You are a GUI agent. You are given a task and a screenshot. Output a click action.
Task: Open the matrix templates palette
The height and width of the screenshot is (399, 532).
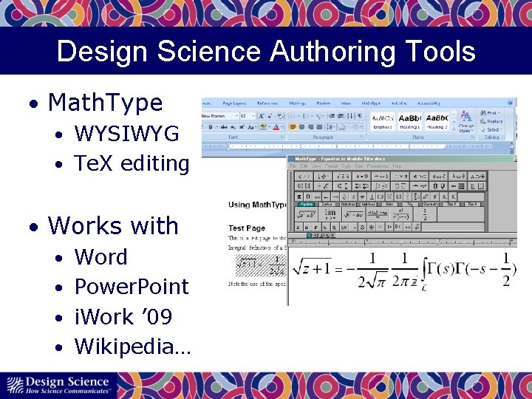[457, 186]
